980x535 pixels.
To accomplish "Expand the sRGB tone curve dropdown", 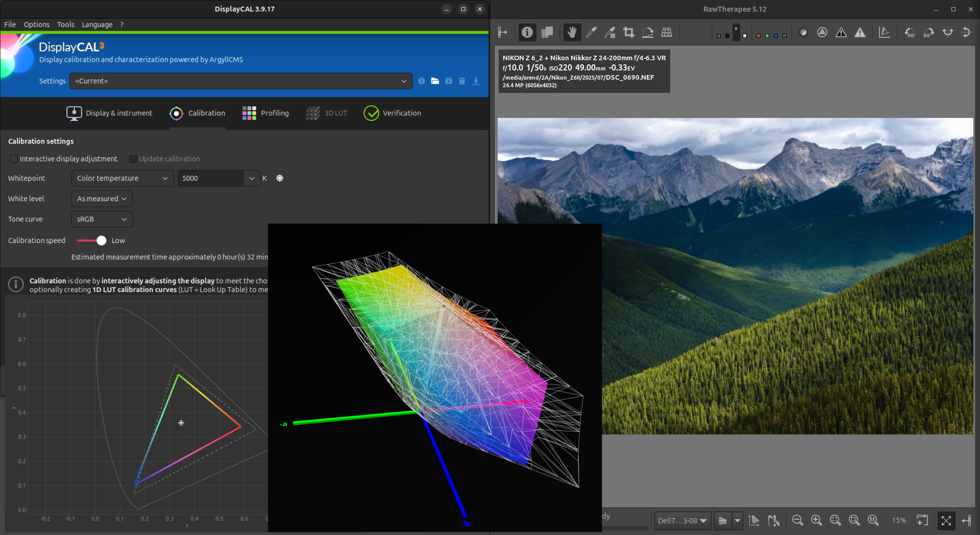I will coord(102,219).
